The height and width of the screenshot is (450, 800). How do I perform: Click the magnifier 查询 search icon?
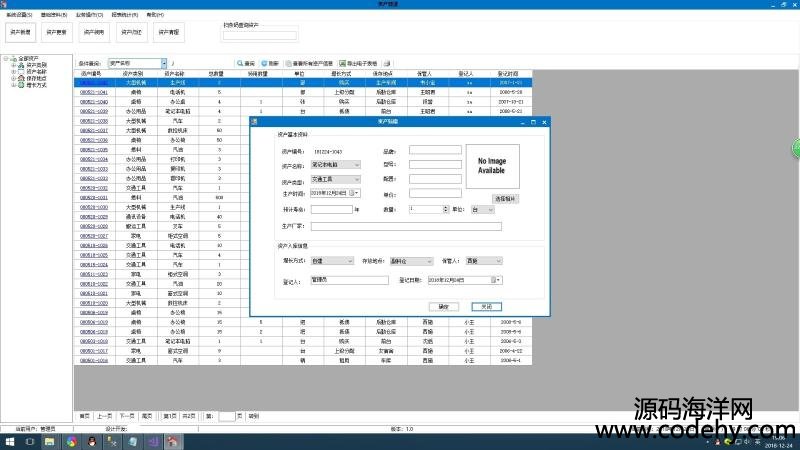240,63
